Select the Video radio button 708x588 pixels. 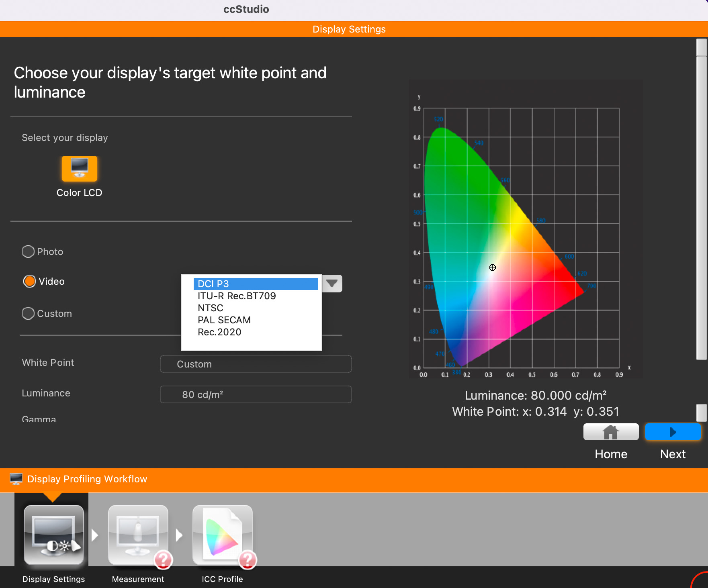click(x=30, y=282)
